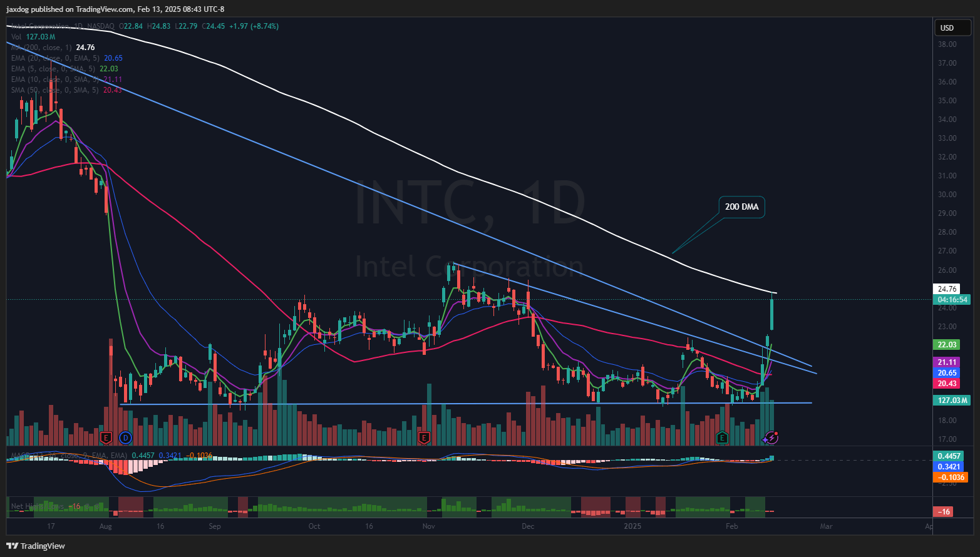
Task: Click the 0.4457 MACD axis tag
Action: pos(947,456)
